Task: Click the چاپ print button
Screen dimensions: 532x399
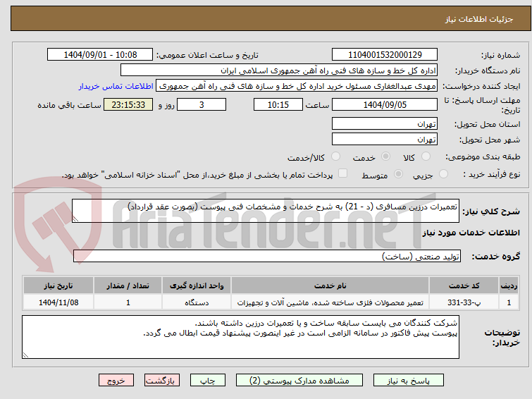Action: [x=208, y=381]
